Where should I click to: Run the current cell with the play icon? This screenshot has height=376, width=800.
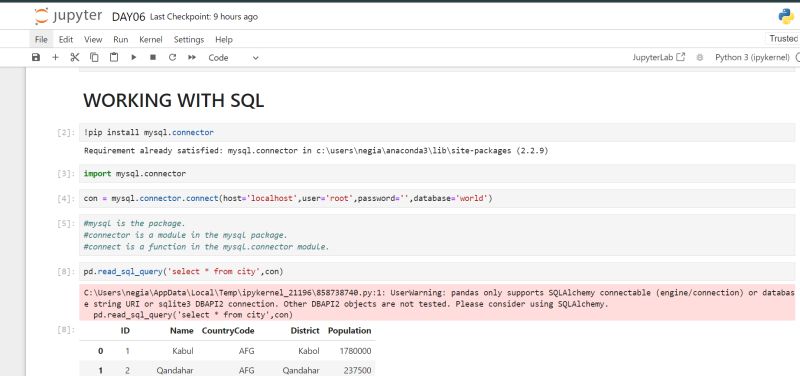tap(134, 58)
